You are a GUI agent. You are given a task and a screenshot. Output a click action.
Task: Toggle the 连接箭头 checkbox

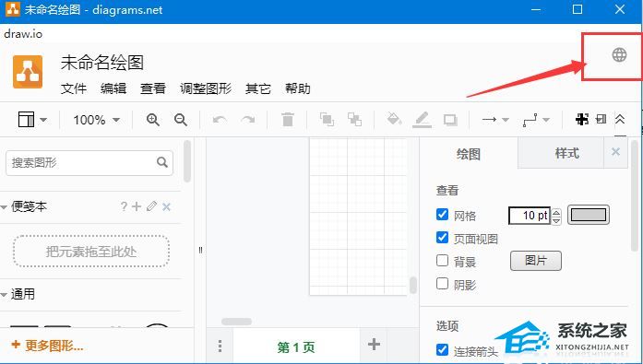442,349
